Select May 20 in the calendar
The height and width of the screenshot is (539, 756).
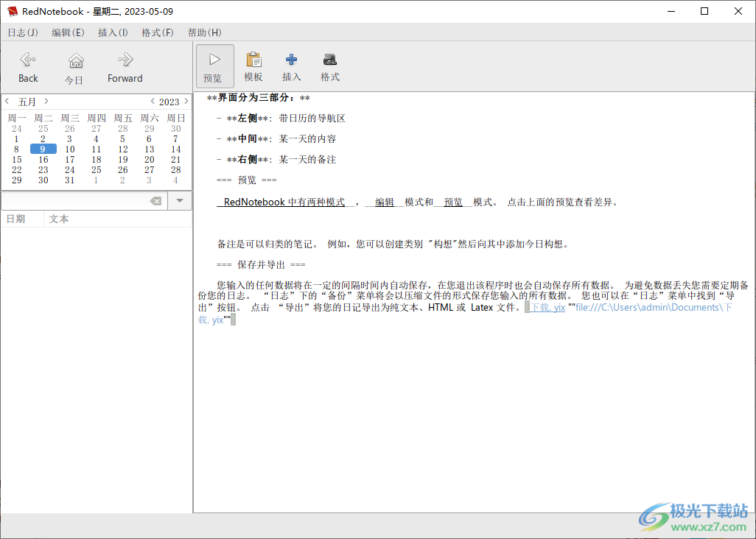pyautogui.click(x=150, y=160)
